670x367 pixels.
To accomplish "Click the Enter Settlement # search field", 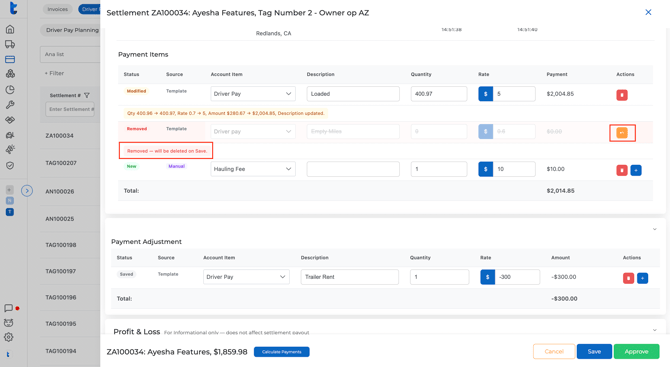I will (x=71, y=109).
